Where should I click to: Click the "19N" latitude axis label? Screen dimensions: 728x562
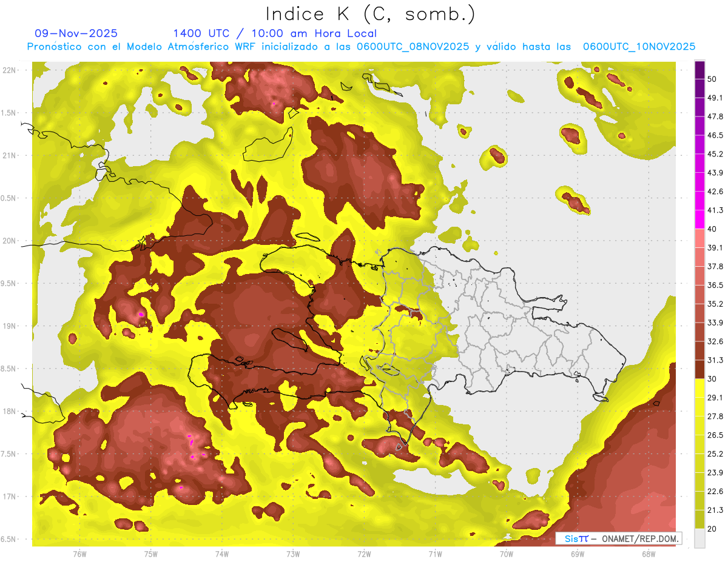(x=9, y=326)
